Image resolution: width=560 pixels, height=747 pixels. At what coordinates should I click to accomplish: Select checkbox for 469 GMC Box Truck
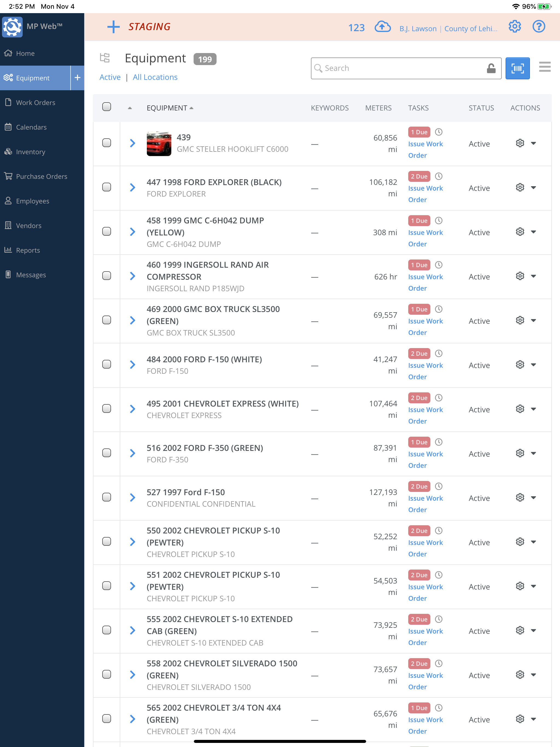pos(106,320)
